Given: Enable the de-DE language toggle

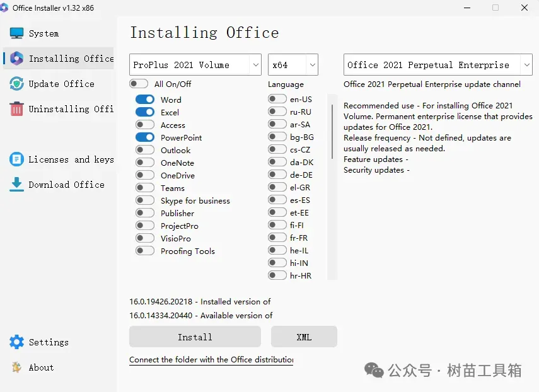Looking at the screenshot, I should coord(277,175).
